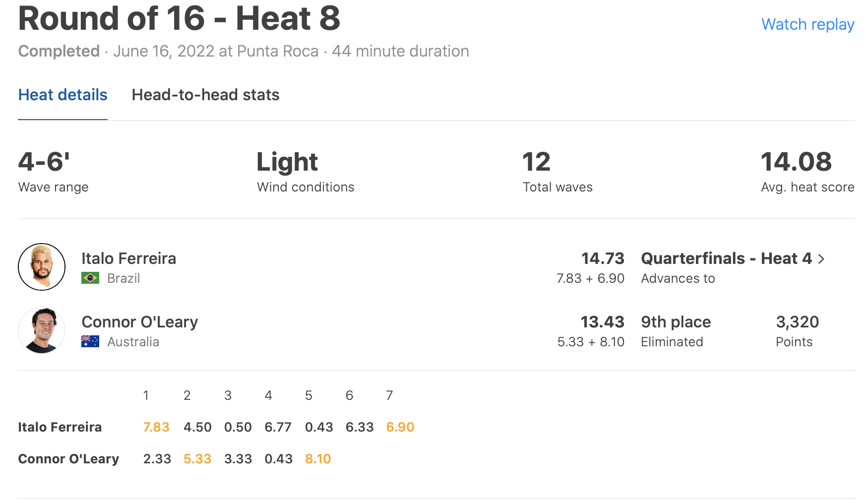The height and width of the screenshot is (504, 866).
Task: Click Connor O'Leary's 8.10 wave score
Action: pos(318,459)
